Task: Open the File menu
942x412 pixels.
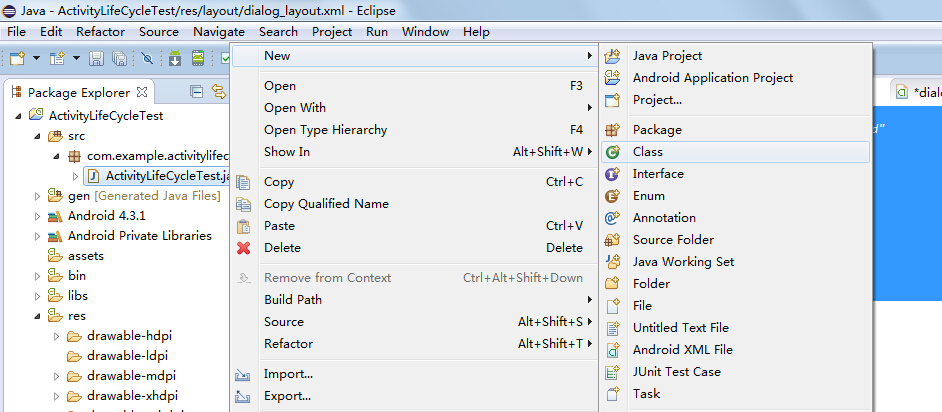Action: 16,32
